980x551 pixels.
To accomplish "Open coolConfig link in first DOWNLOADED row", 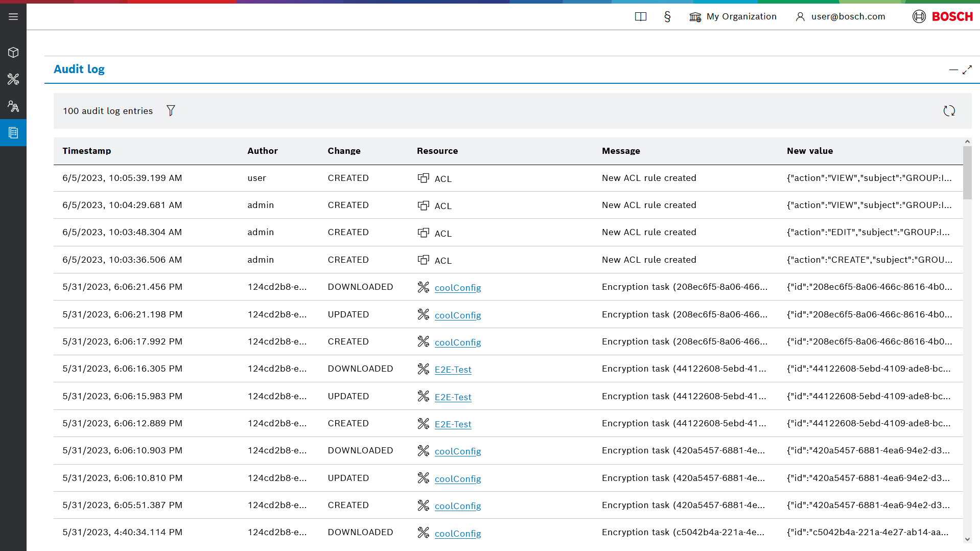I will 457,288.
